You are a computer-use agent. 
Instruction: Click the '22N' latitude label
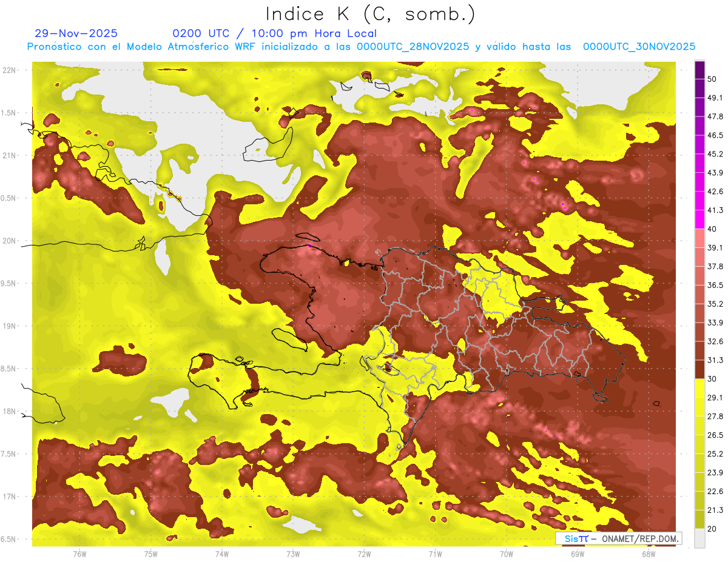pos(10,70)
